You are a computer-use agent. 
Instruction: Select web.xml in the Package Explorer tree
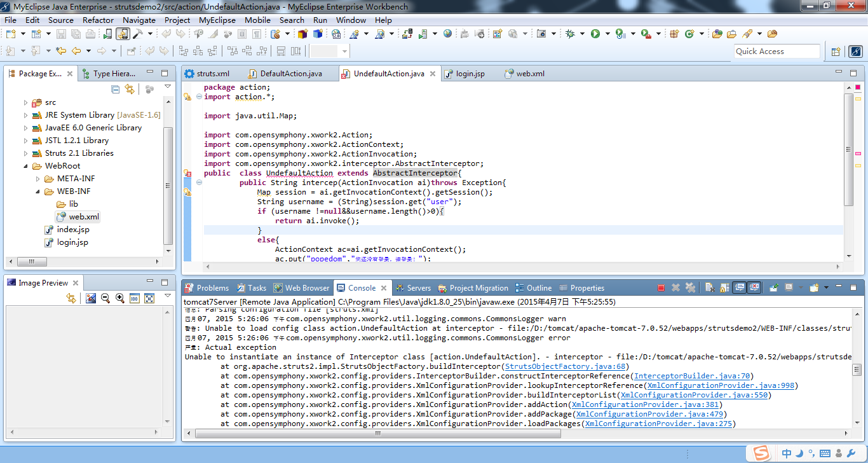point(78,217)
